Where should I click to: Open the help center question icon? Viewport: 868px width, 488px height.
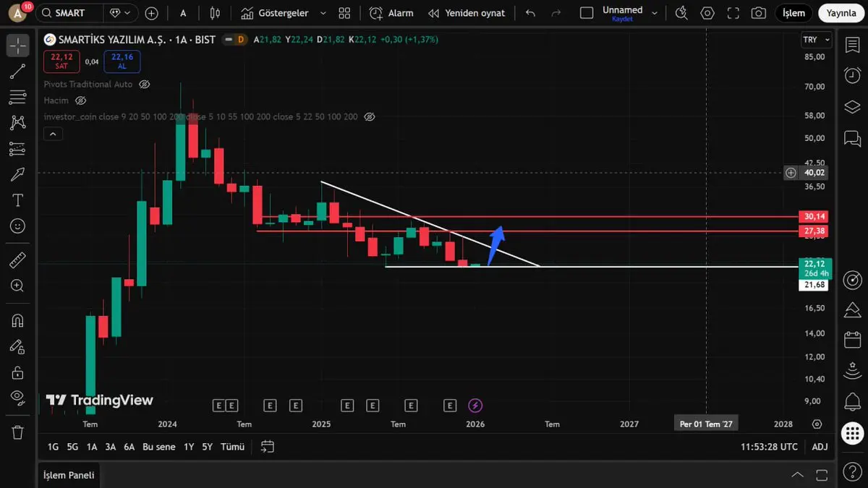(x=852, y=471)
